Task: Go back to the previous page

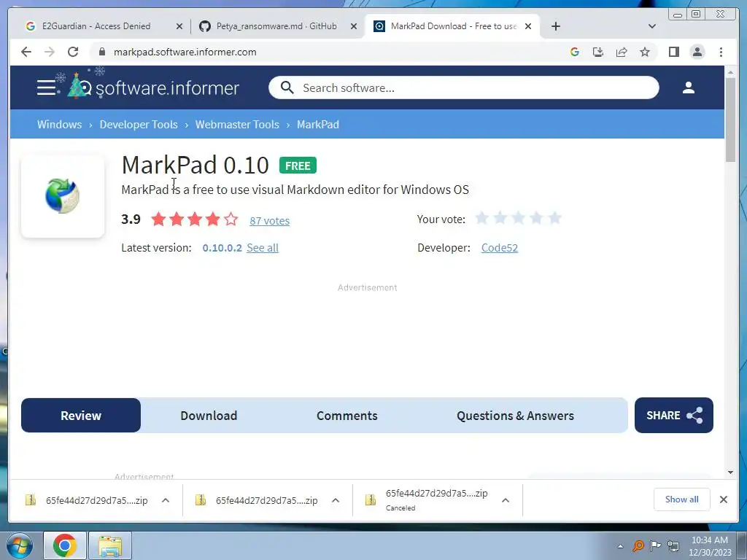Action: pos(26,52)
